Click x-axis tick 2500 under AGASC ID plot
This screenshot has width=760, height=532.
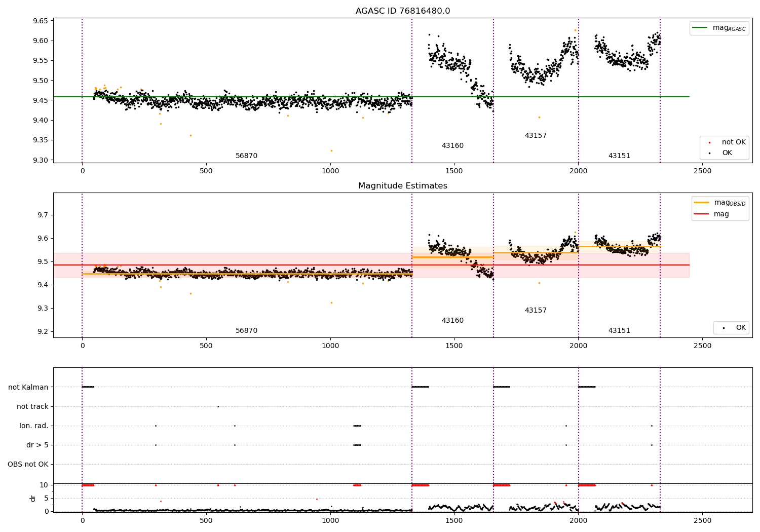[x=702, y=171]
